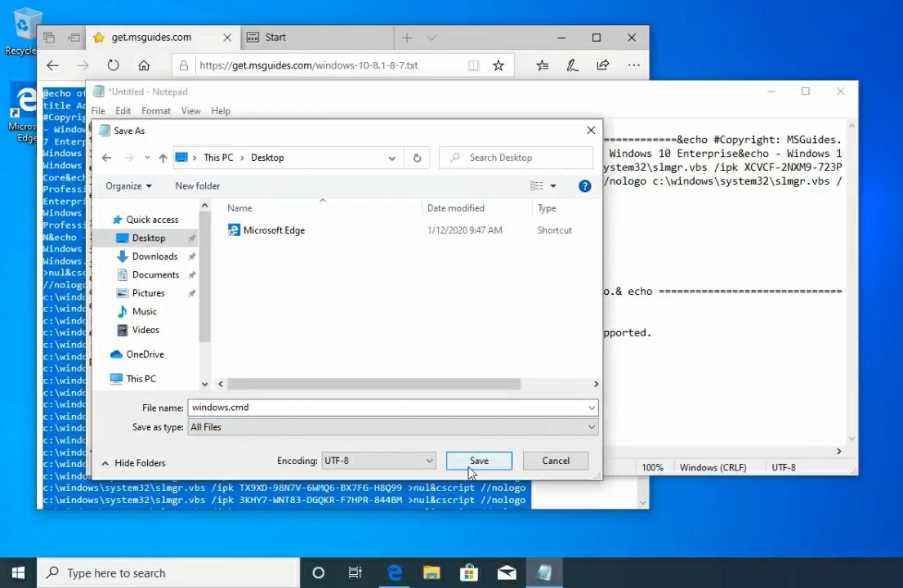
Task: Click the Up arrow in Save As dialog
Action: coord(163,158)
